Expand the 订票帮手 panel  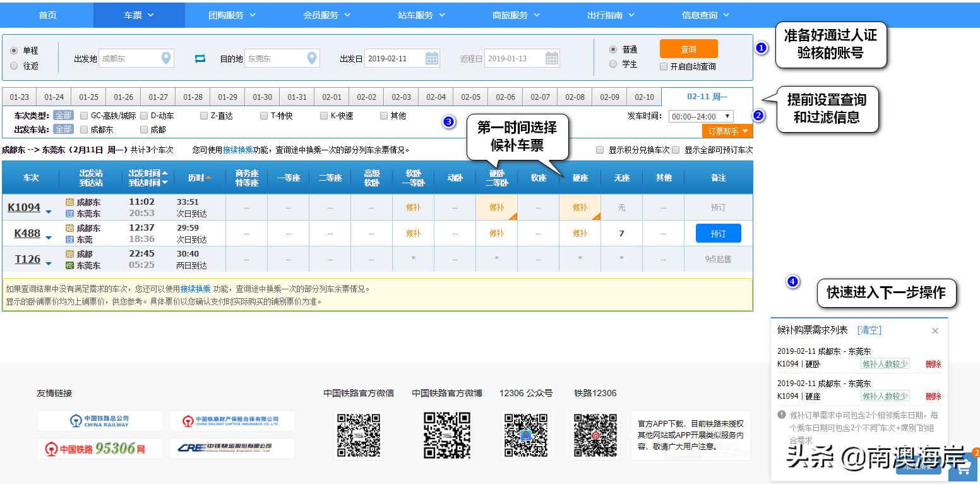[727, 131]
